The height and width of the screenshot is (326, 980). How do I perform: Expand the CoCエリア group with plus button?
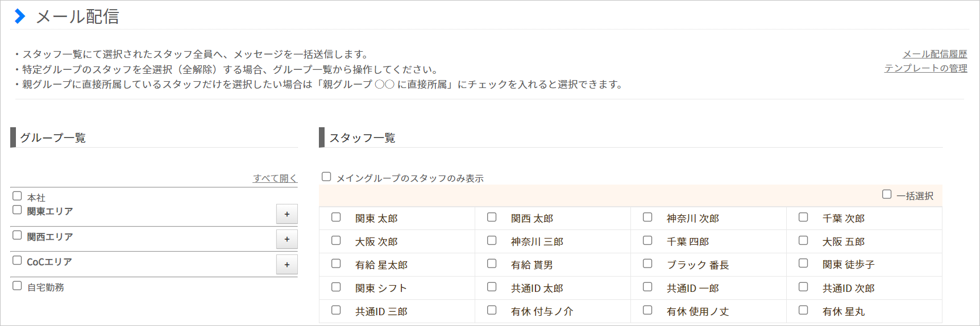(x=287, y=265)
